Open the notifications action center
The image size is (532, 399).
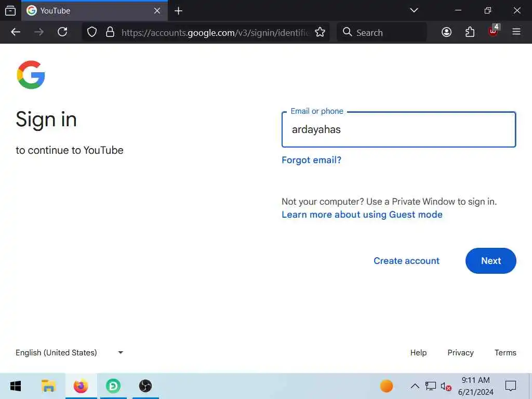click(511, 386)
